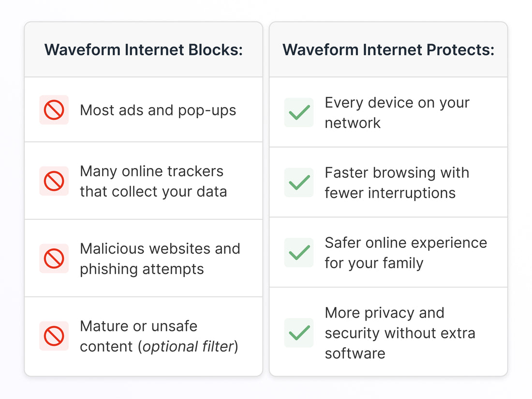Select the block icon for malicious websites

coord(54,259)
